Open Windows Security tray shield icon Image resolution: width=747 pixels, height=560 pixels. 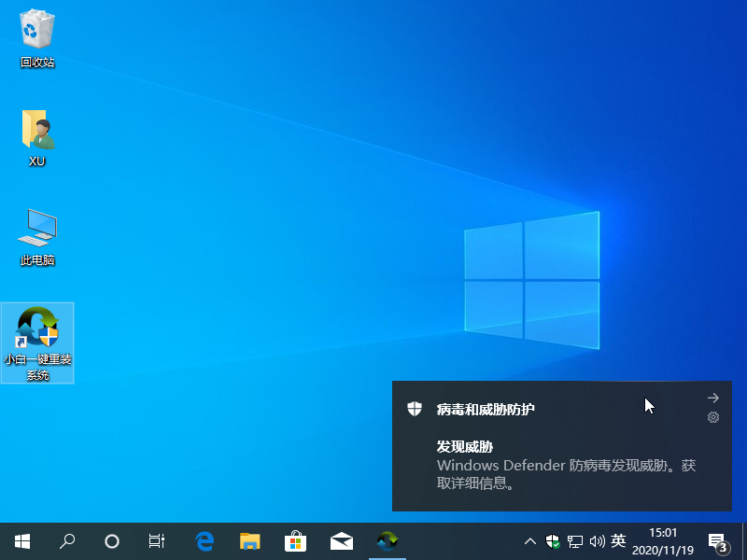[x=553, y=541]
